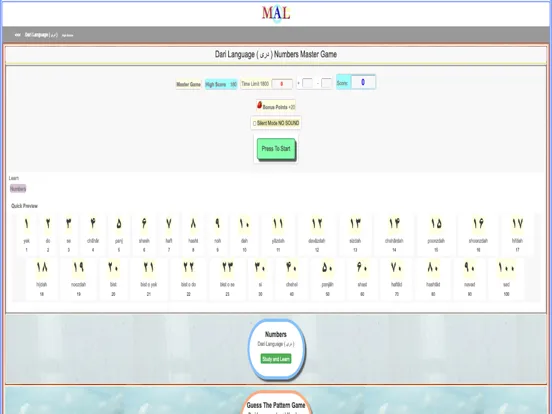Image resolution: width=552 pixels, height=414 pixels.
Task: Click the High Score box
Action: pyautogui.click(x=221, y=84)
